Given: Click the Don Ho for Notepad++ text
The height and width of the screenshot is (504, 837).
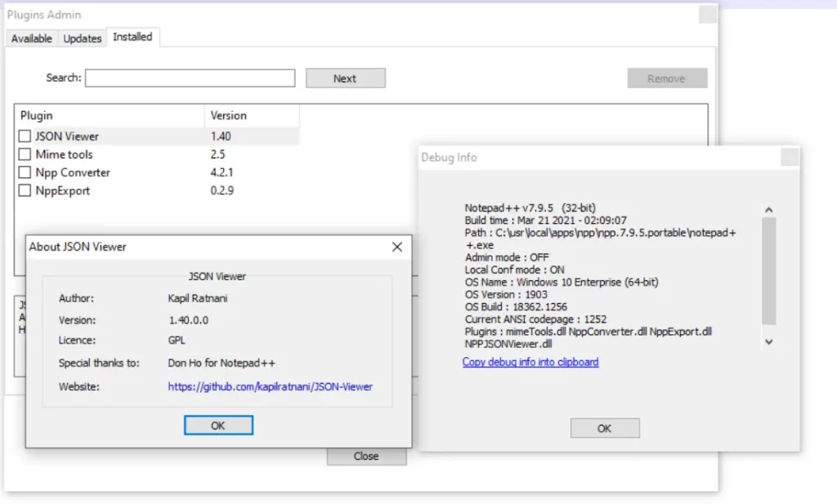Looking at the screenshot, I should pyautogui.click(x=222, y=364).
